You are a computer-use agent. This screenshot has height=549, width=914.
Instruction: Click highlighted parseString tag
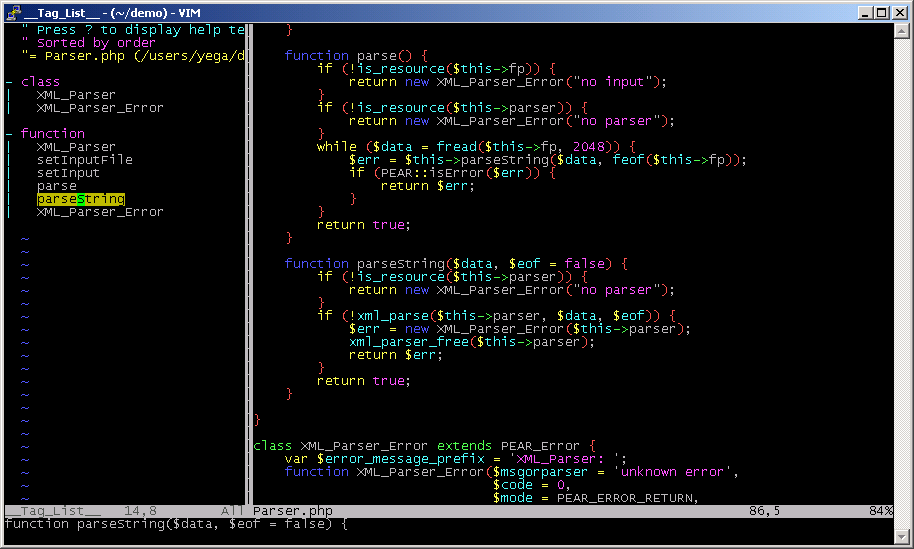pyautogui.click(x=80, y=199)
